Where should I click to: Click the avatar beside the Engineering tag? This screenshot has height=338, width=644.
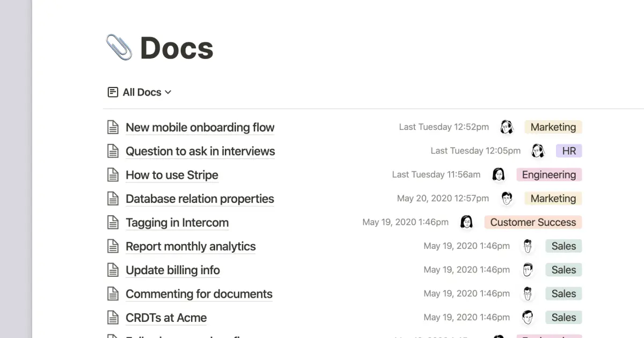click(499, 174)
